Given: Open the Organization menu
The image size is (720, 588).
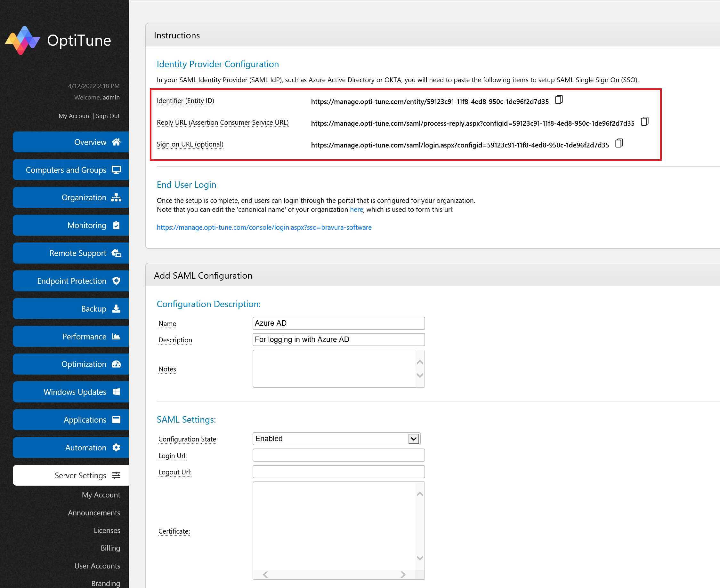Looking at the screenshot, I should (x=71, y=197).
